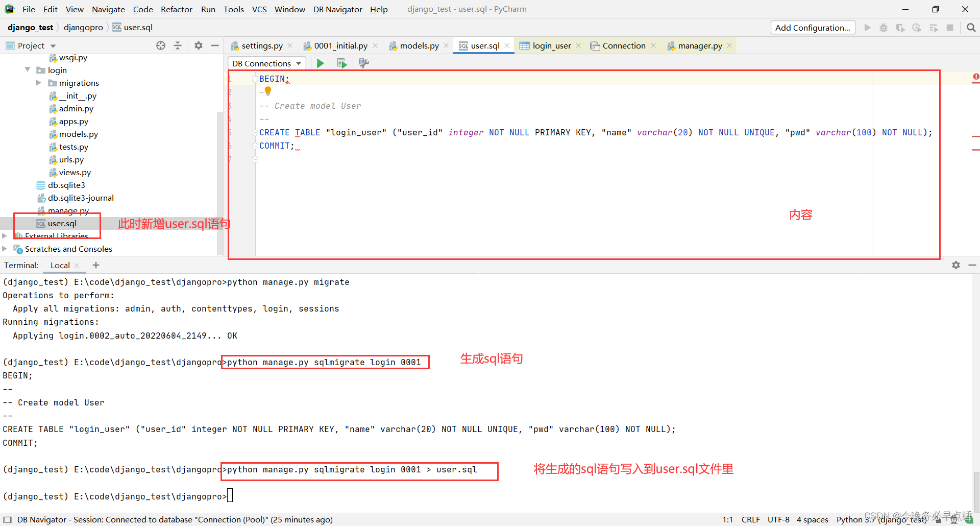Click the Locate/Select Opened File crosshair icon
This screenshot has height=526, width=980.
click(x=161, y=45)
